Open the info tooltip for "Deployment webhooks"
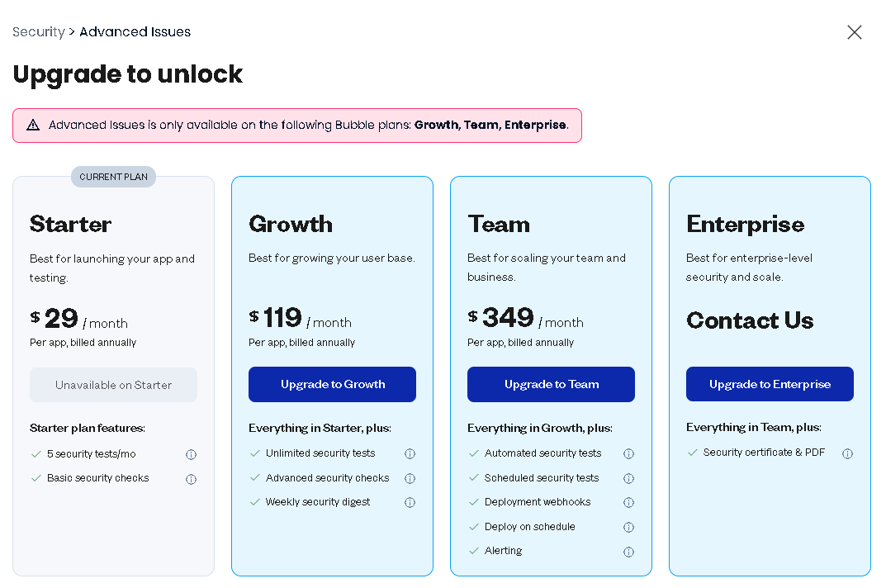This screenshot has width=886, height=588. point(628,502)
